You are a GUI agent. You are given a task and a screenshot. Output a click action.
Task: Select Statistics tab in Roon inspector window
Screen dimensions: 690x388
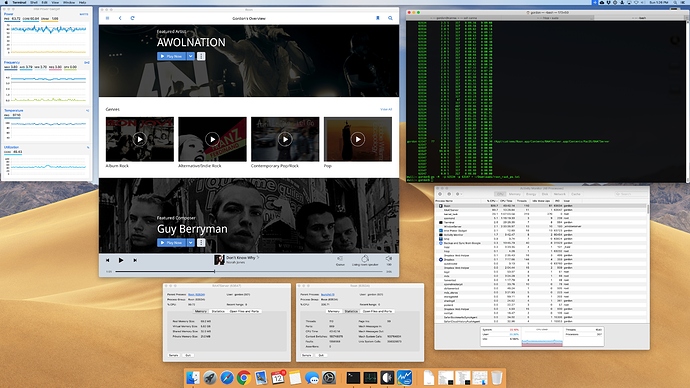pos(351,311)
